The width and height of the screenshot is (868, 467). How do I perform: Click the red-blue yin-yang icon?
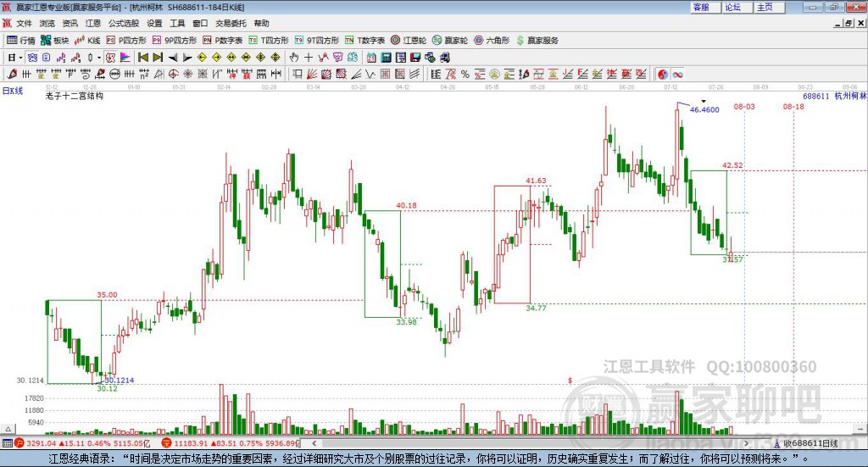(x=663, y=74)
